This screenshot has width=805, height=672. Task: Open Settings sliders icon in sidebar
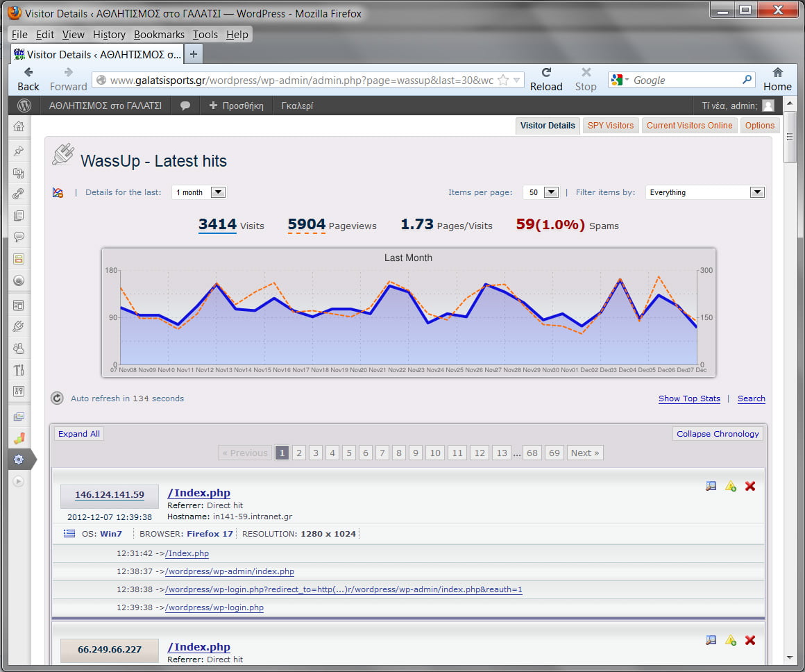pyautogui.click(x=19, y=391)
